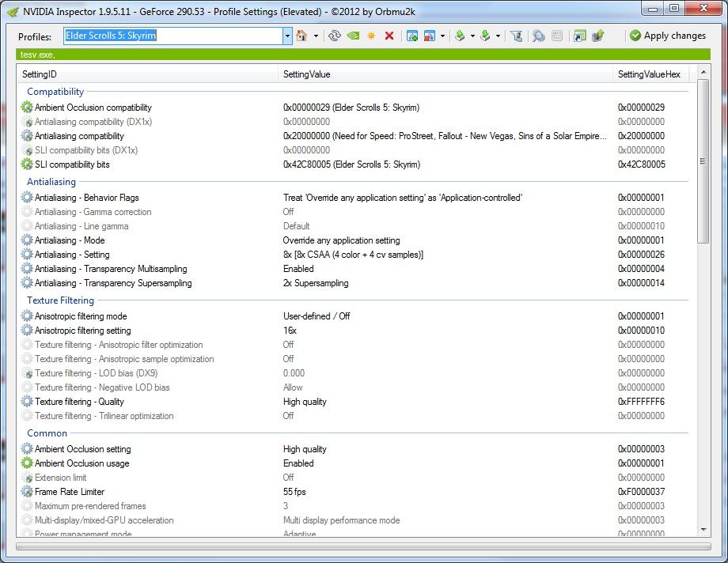Screen dimensions: 728x563
Task: Create a new profile with the star icon
Action: (x=371, y=36)
